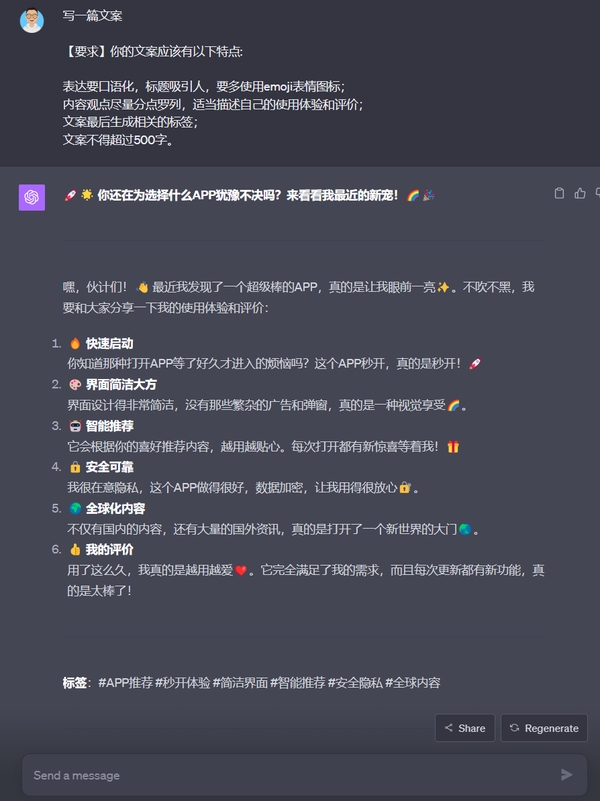This screenshot has width=600, height=801.
Task: Click the lock emoji next to 安全可靠
Action: (75, 467)
